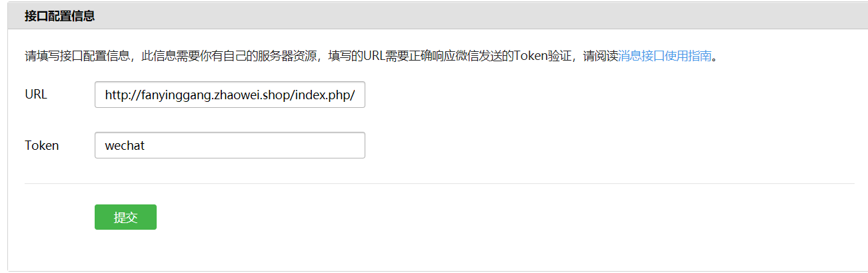This screenshot has height=273, width=868.
Task: Click the gray header bar background
Action: click(x=467, y=16)
